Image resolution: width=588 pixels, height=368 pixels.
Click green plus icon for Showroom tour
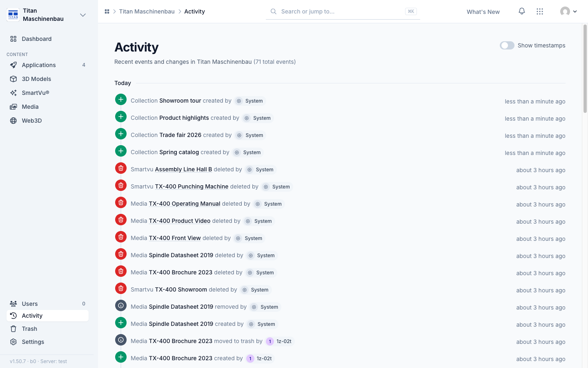pos(121,99)
